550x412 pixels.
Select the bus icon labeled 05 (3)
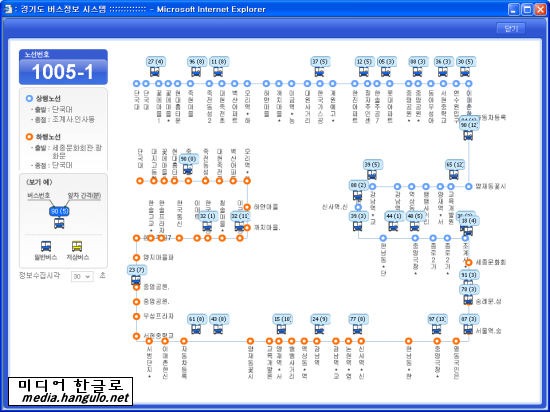[385, 72]
